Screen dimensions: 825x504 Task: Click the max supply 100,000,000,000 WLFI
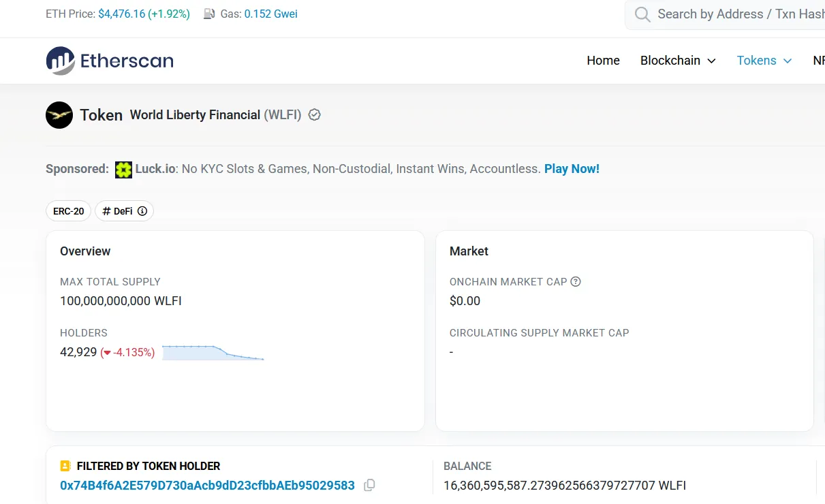(x=121, y=301)
